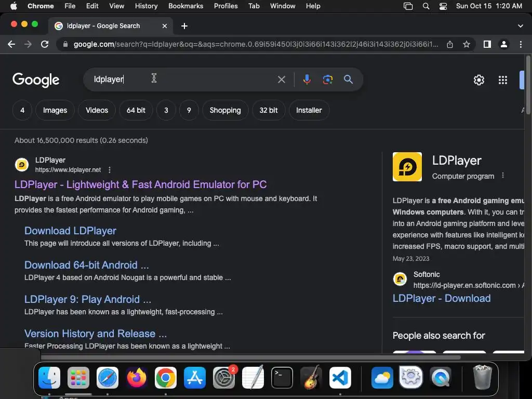The width and height of the screenshot is (532, 399).
Task: Open the Google apps grid
Action: [x=503, y=80]
